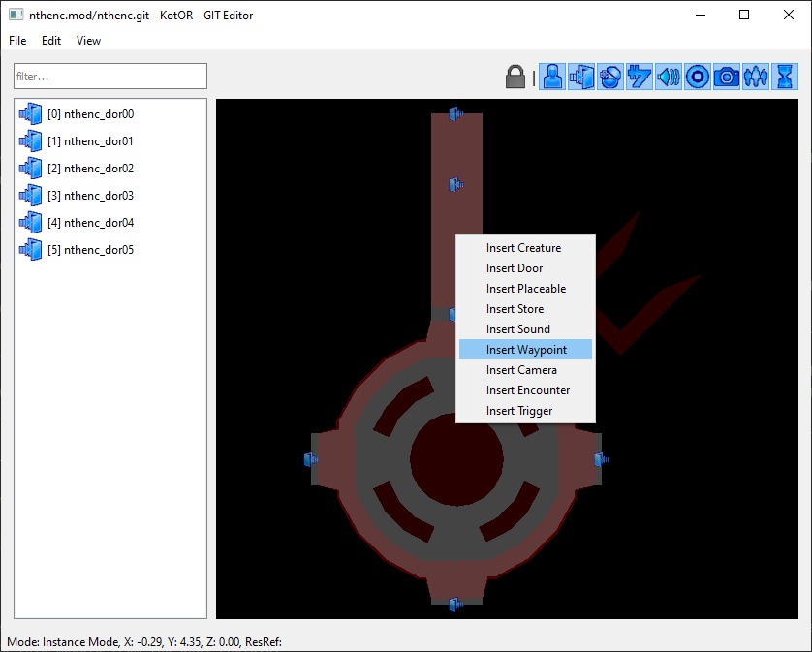The image size is (812, 652).
Task: Choose Insert Camera from context menu
Action: click(525, 370)
